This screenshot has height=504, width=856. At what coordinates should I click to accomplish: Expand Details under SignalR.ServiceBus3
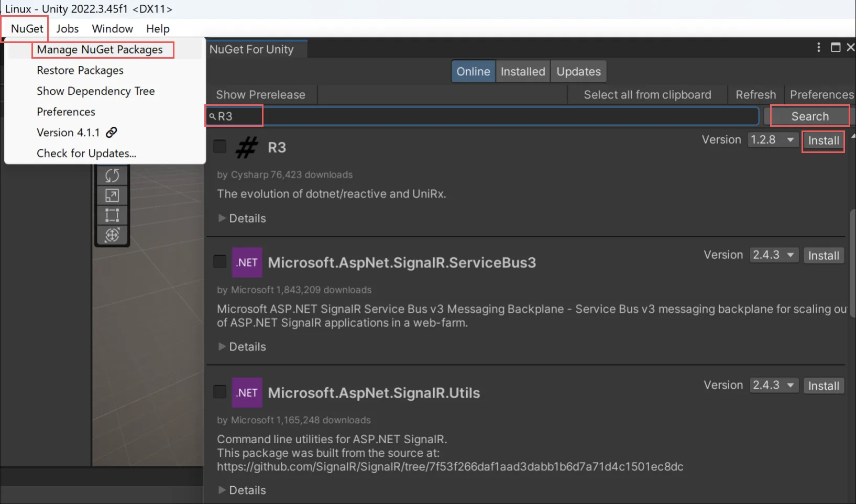coord(242,347)
